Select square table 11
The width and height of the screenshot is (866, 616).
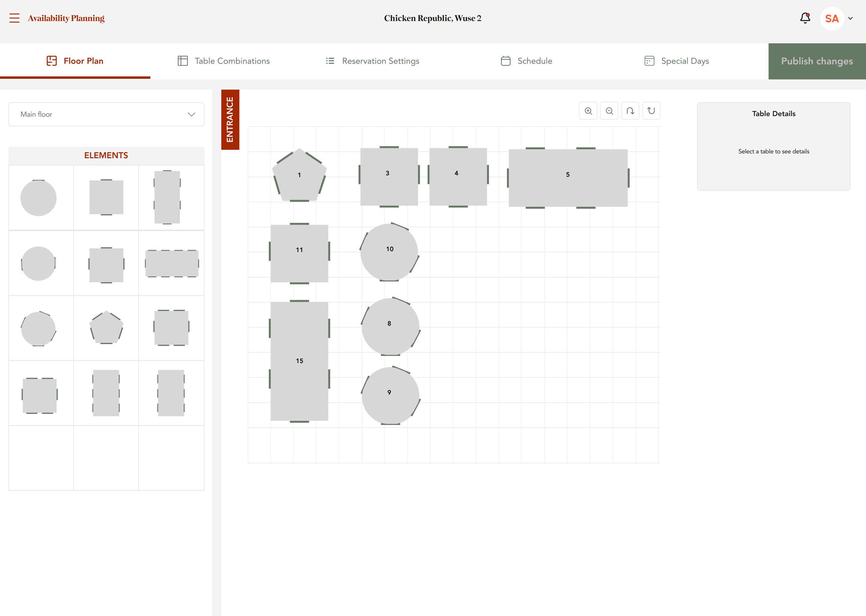click(299, 253)
